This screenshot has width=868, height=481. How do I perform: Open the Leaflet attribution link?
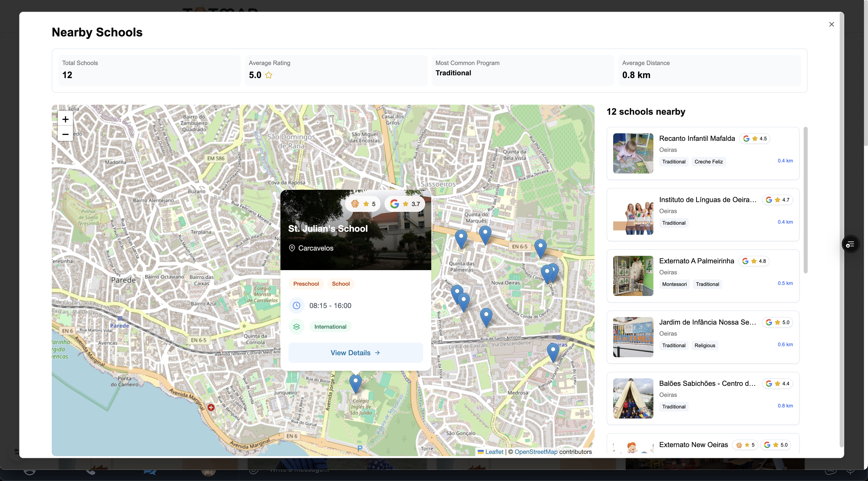[x=494, y=452]
